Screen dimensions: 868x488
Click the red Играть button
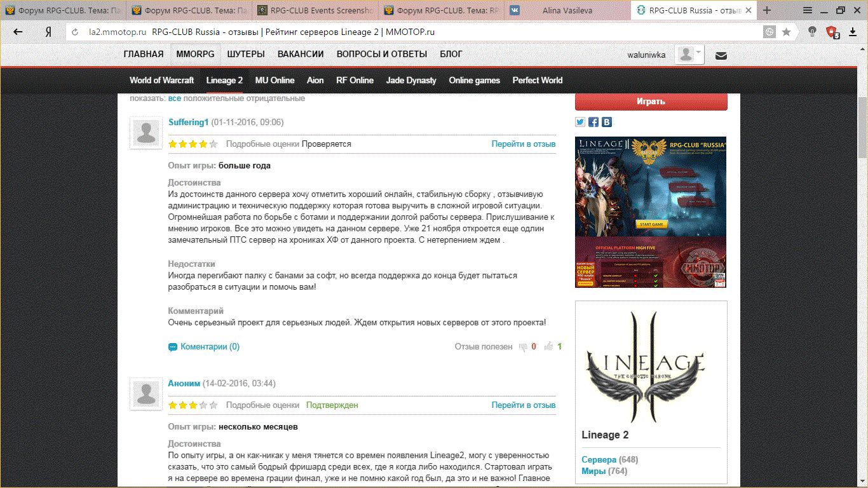tap(651, 101)
